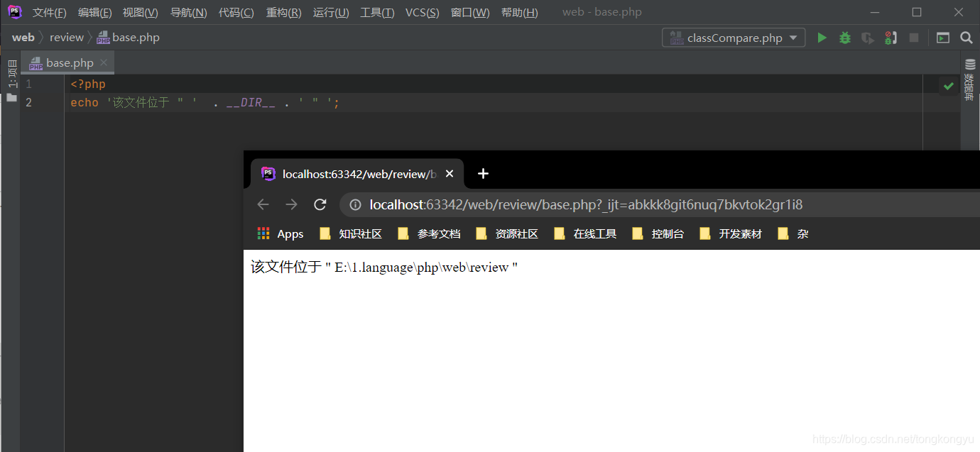This screenshot has height=452, width=980.
Task: Click the web breadcrumb in navigation bar
Action: click(23, 38)
